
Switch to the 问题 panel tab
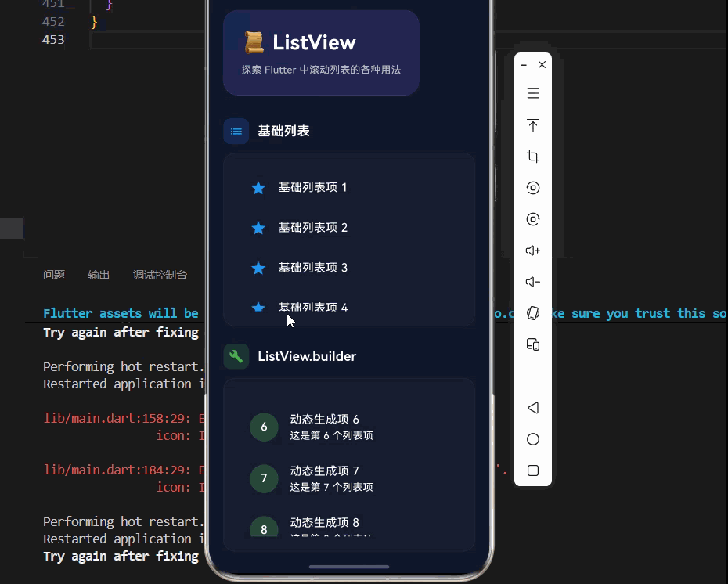coord(54,275)
